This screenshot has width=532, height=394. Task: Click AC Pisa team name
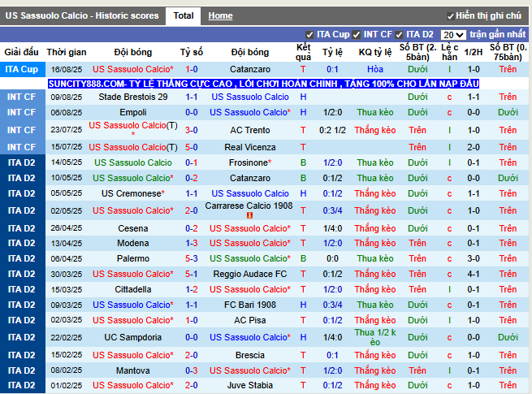[x=250, y=320]
